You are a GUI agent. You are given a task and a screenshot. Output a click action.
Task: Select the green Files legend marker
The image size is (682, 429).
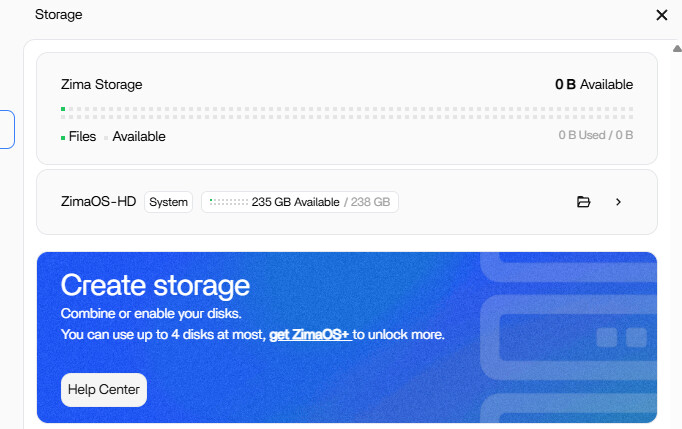coord(63,137)
